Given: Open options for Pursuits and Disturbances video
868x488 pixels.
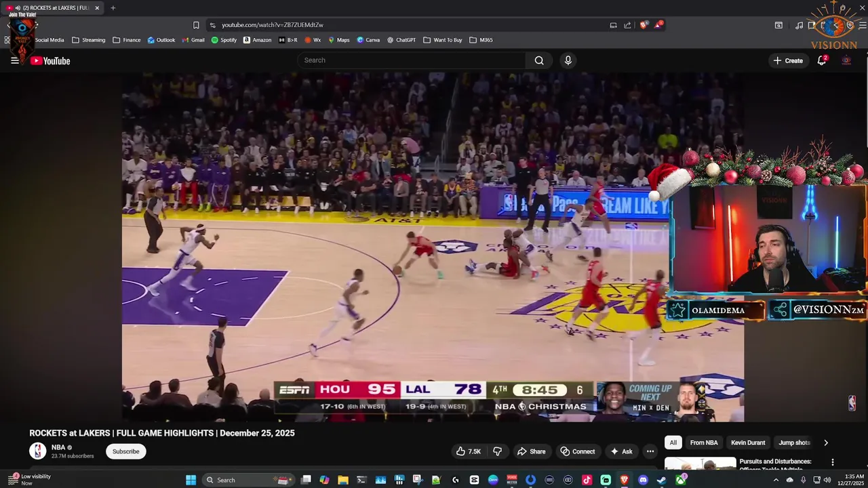Looking at the screenshot, I should (x=833, y=462).
